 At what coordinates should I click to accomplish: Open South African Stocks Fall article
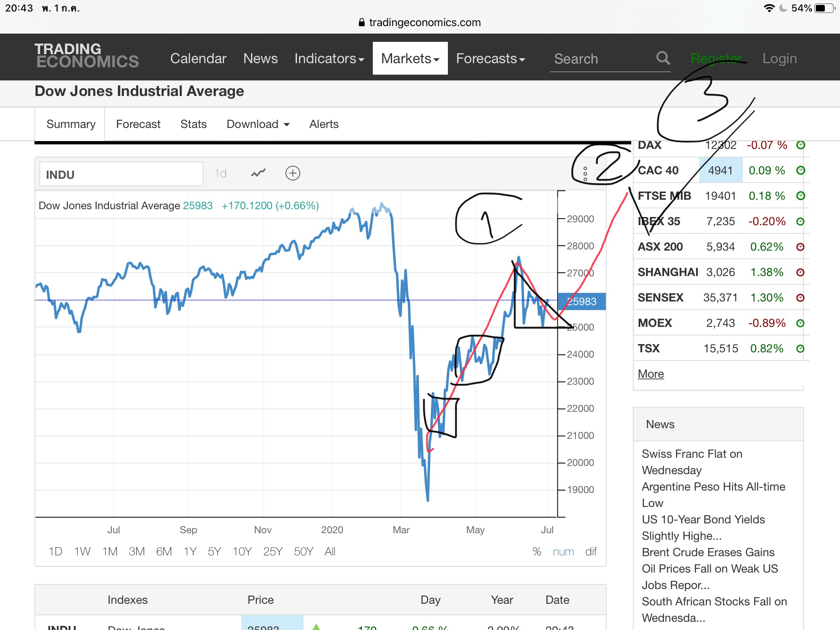pyautogui.click(x=714, y=609)
